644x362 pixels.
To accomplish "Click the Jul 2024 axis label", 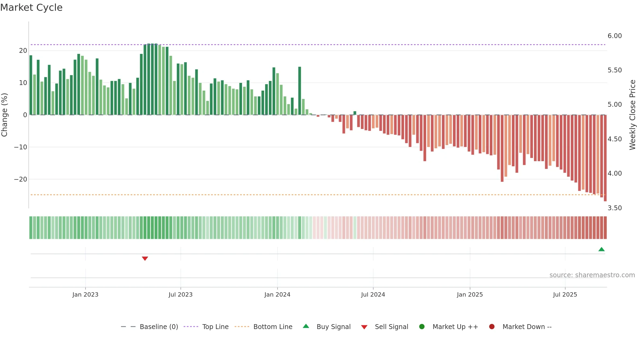I will [x=373, y=295].
